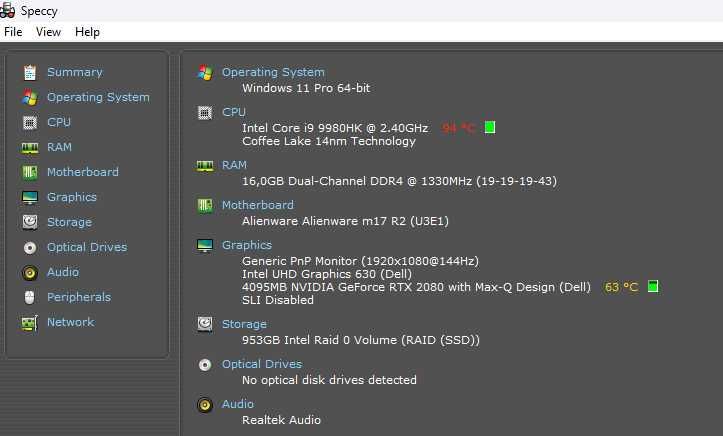Click the 16,0GB Dual-Channel DDR4 line

point(399,181)
